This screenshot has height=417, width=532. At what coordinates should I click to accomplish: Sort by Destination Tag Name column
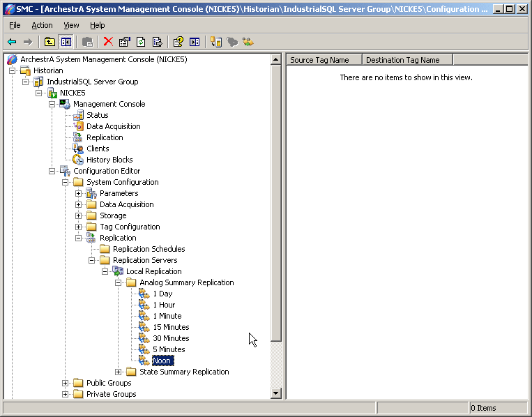click(407, 60)
